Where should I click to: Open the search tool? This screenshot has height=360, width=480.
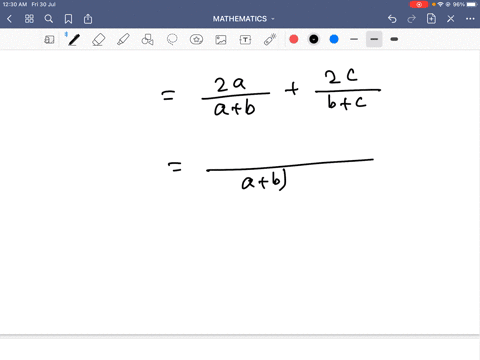[x=49, y=19]
